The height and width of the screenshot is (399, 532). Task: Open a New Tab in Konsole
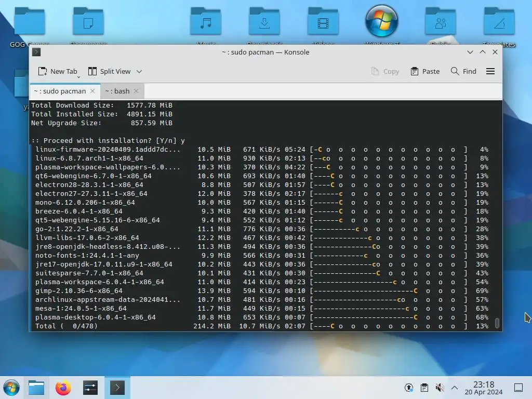click(58, 71)
